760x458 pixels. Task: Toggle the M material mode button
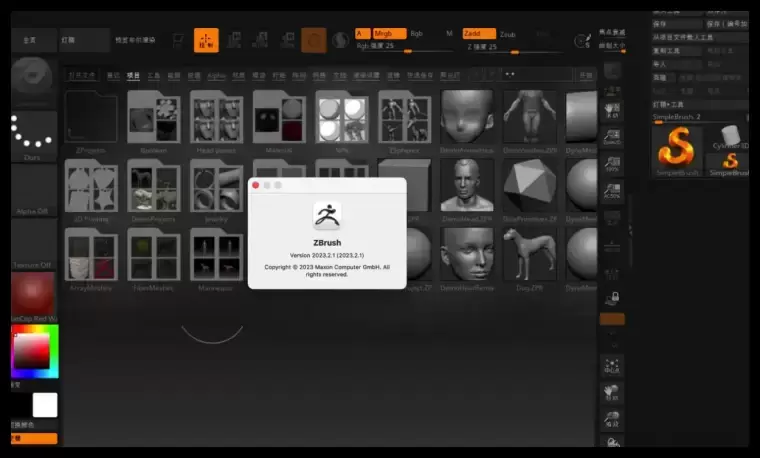(449, 33)
